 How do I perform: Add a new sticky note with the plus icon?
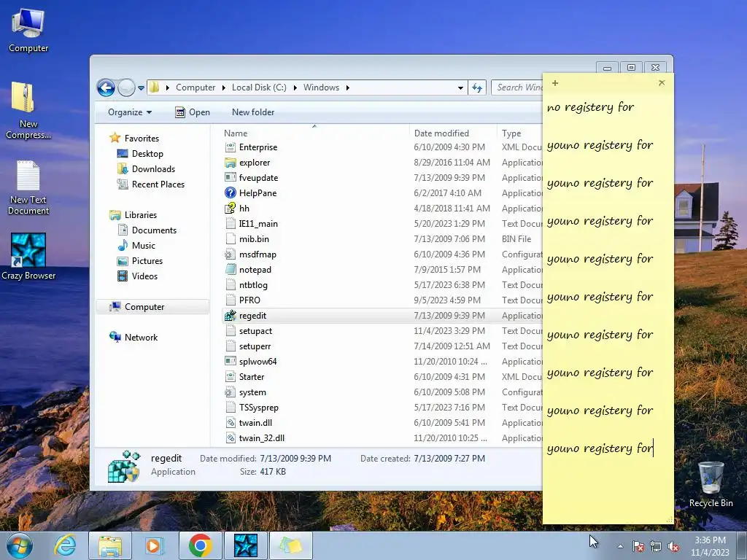(555, 83)
